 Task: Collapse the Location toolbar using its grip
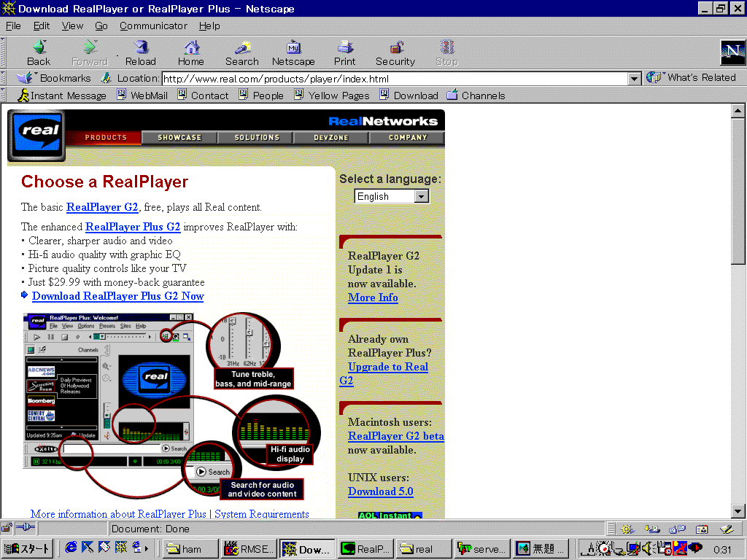3,78
